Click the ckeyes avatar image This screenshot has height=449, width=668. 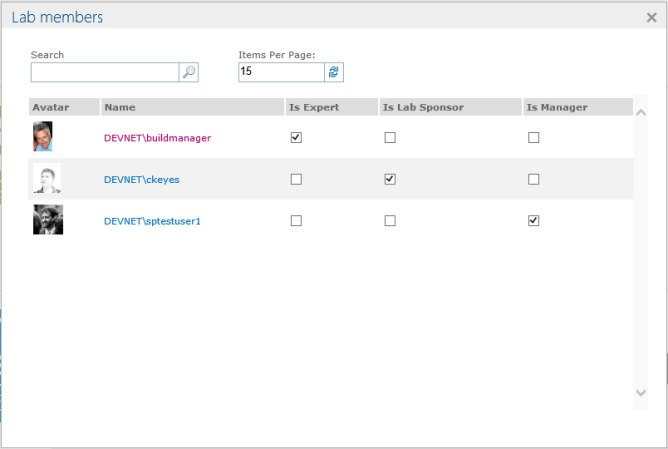coord(46,179)
